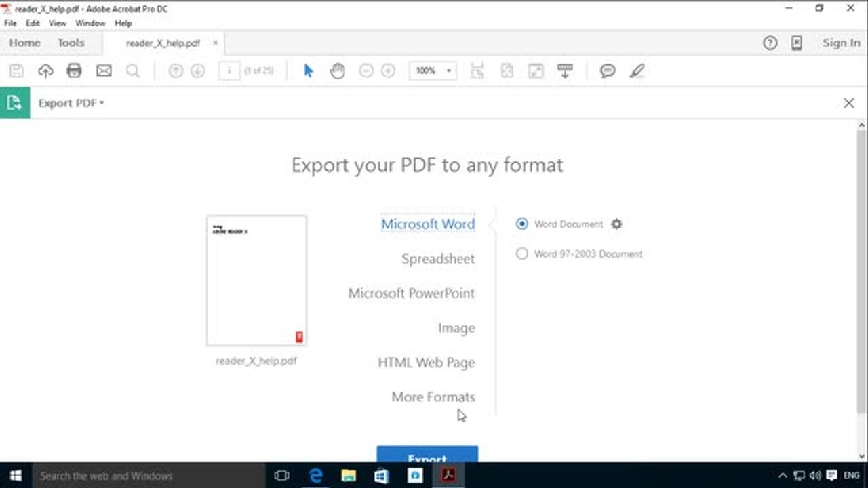
Task: Click the reader_X_help.pdf file name label
Action: click(256, 361)
